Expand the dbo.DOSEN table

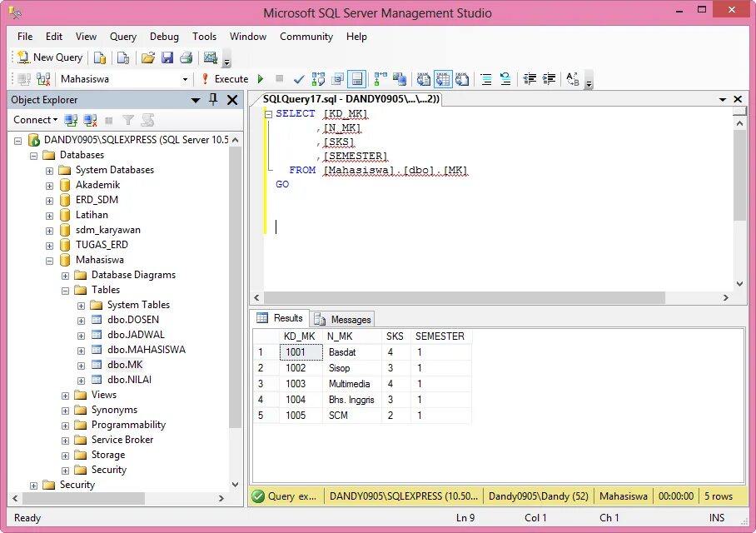click(82, 321)
